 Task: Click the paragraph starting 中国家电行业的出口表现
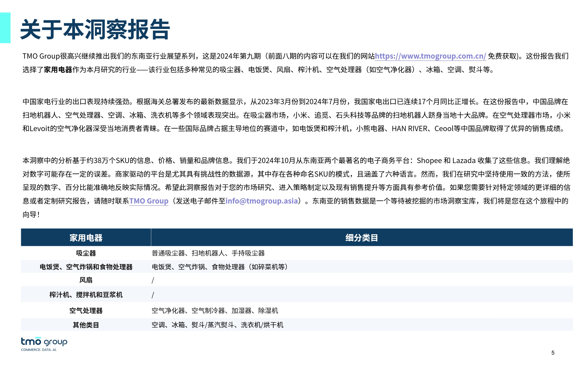pos(296,115)
